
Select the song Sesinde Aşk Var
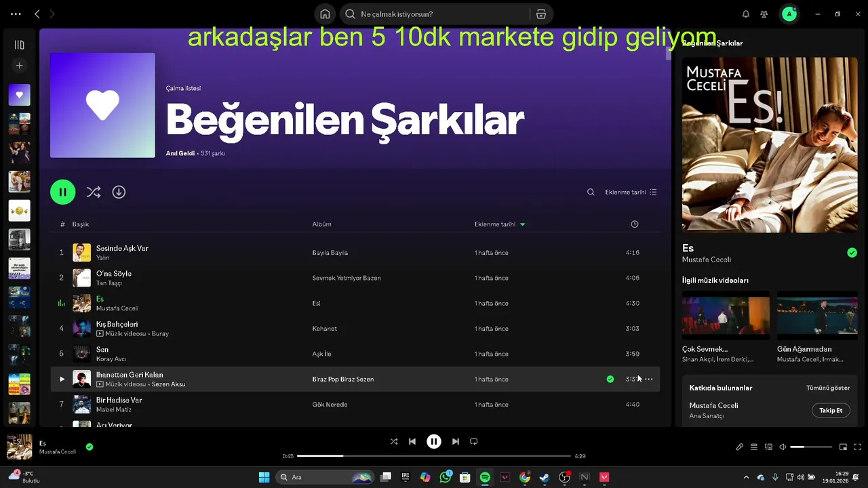[x=122, y=248]
